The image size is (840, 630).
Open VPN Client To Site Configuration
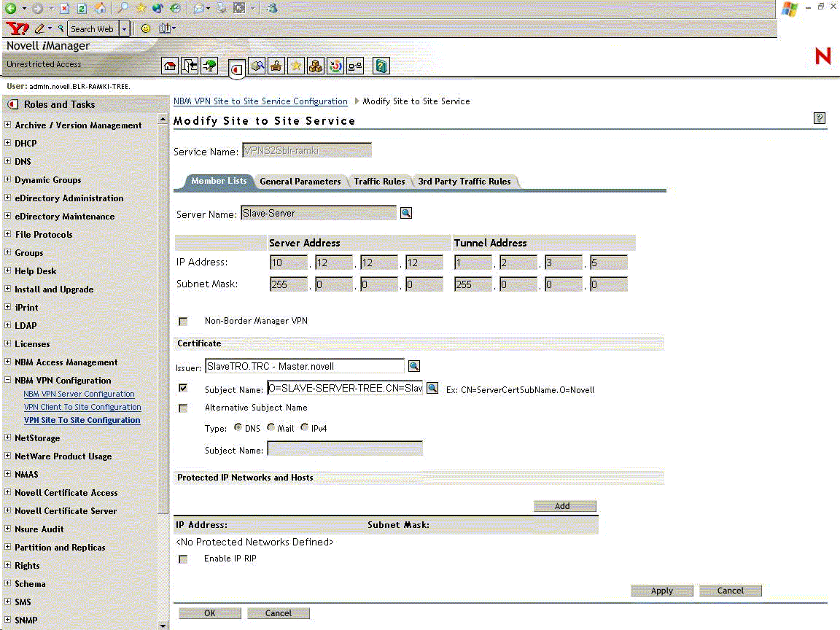pos(82,407)
